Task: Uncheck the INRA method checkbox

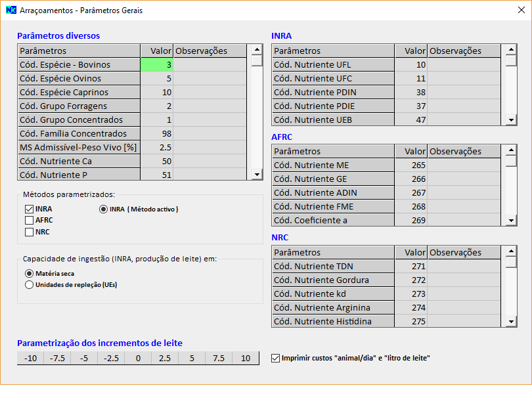Action: [x=29, y=209]
